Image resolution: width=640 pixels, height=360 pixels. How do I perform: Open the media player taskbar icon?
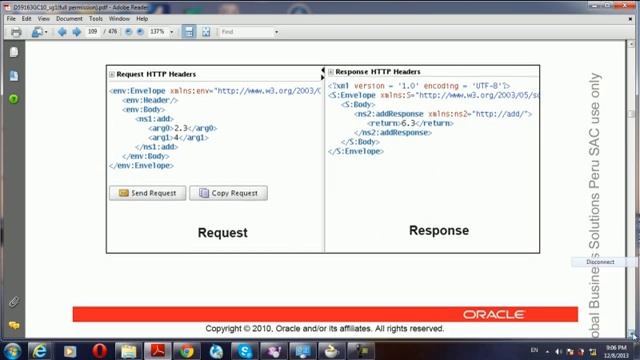[x=69, y=351]
